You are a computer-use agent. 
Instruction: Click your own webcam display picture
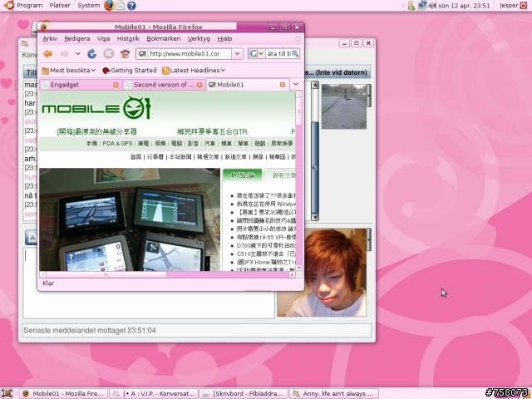[x=322, y=273]
